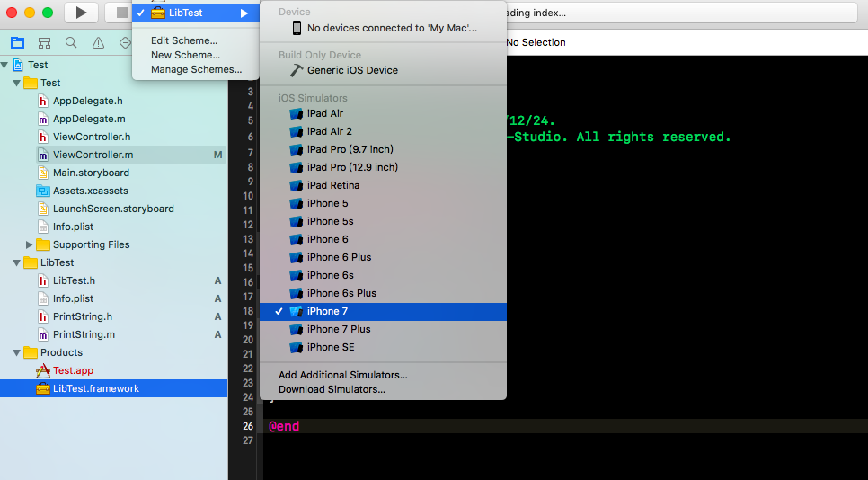Select the LibTest scheme menu item

195,13
